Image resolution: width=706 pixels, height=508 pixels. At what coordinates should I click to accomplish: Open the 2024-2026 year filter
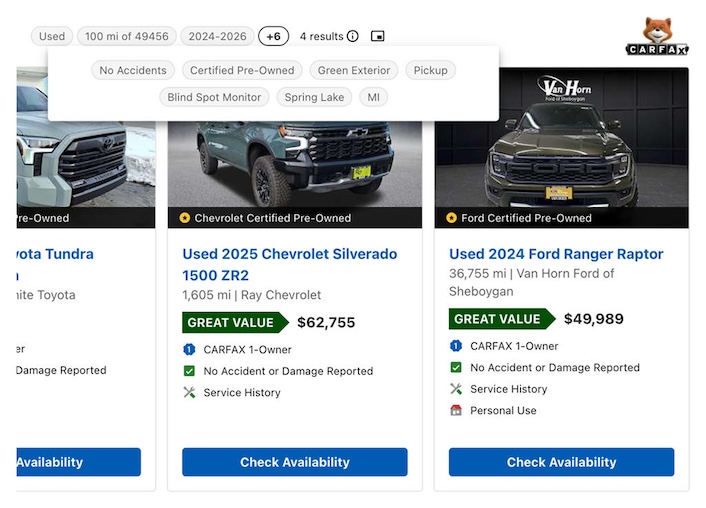[217, 36]
